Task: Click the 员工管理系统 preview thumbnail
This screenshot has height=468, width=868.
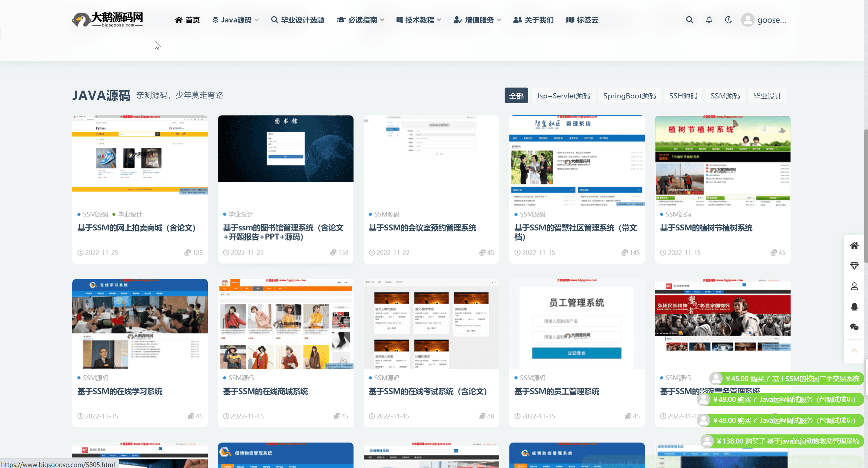Action: pos(577,325)
